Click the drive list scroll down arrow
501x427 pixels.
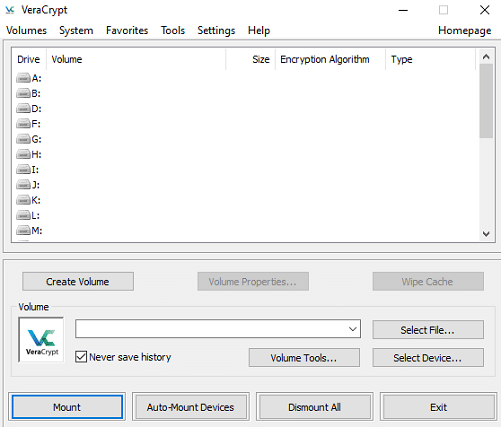(486, 234)
